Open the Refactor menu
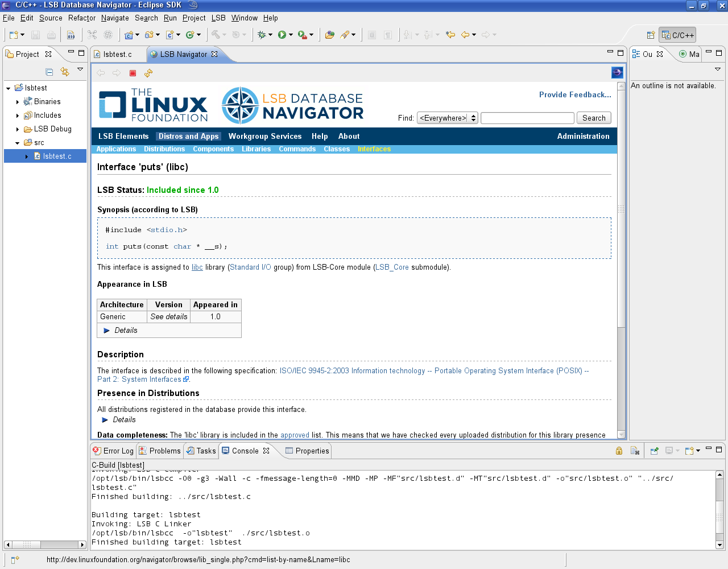 (82, 18)
